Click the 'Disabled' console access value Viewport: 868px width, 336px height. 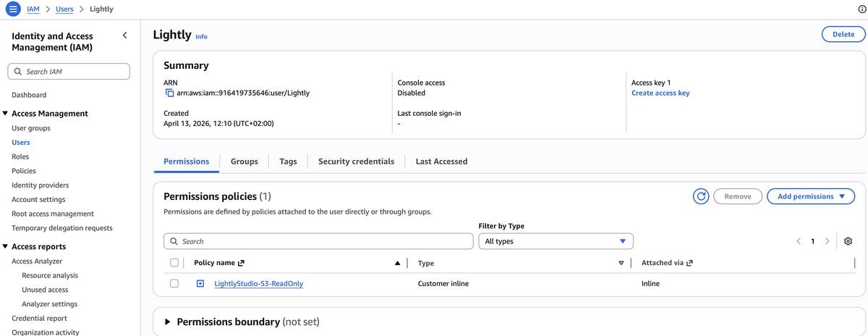412,93
